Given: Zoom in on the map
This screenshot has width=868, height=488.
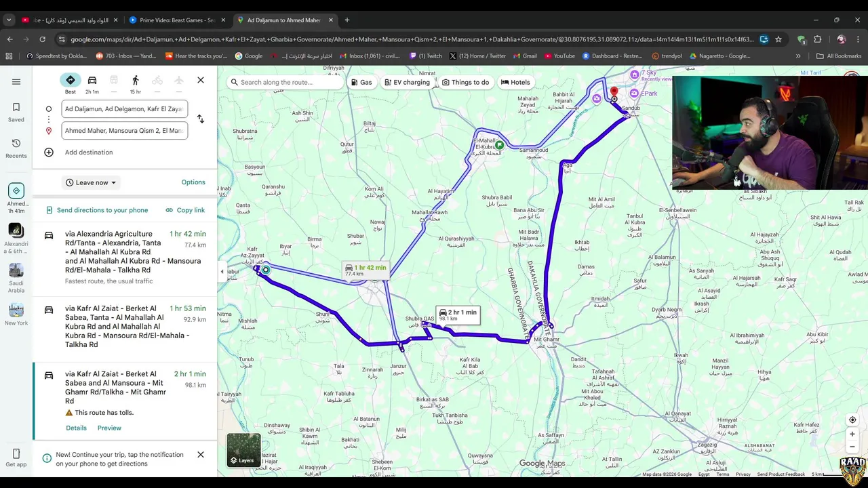Looking at the screenshot, I should pos(852,434).
